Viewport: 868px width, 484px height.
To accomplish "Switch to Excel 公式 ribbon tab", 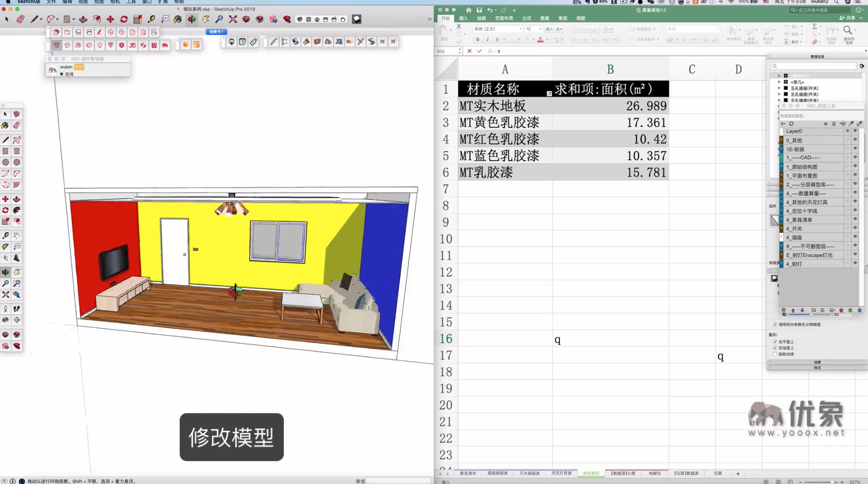I will click(x=527, y=18).
